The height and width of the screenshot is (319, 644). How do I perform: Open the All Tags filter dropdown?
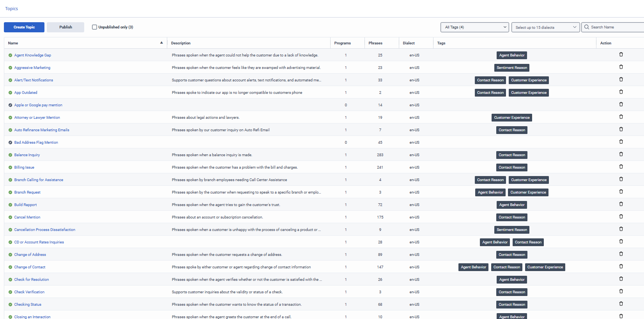coord(475,27)
